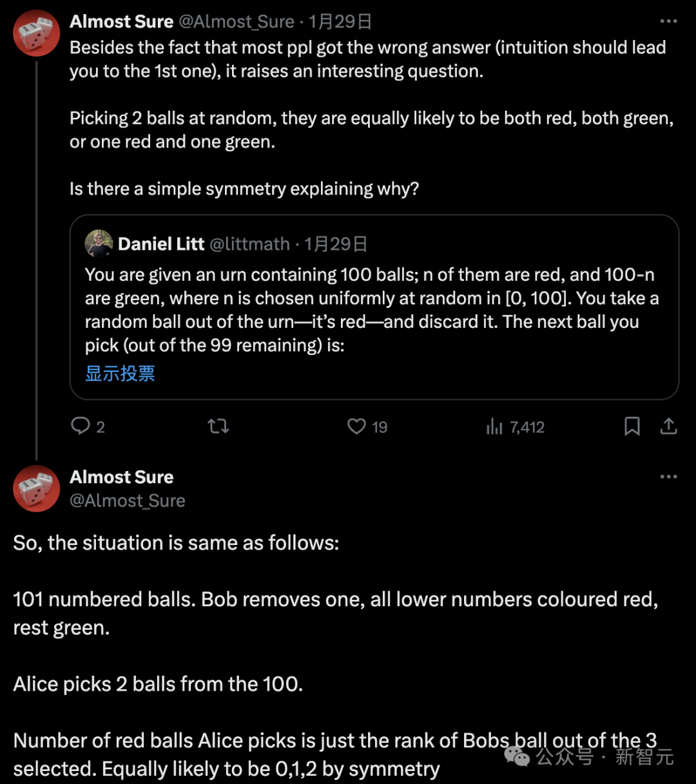Image resolution: width=696 pixels, height=784 pixels.
Task: Expand more options on first tweet
Action: (668, 21)
